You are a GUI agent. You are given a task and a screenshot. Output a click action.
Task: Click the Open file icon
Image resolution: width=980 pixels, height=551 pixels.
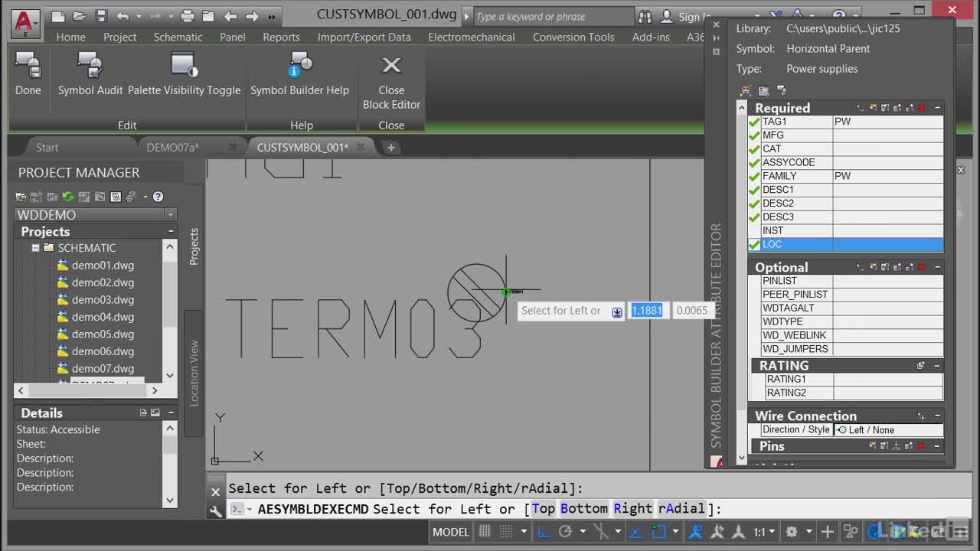pos(80,16)
